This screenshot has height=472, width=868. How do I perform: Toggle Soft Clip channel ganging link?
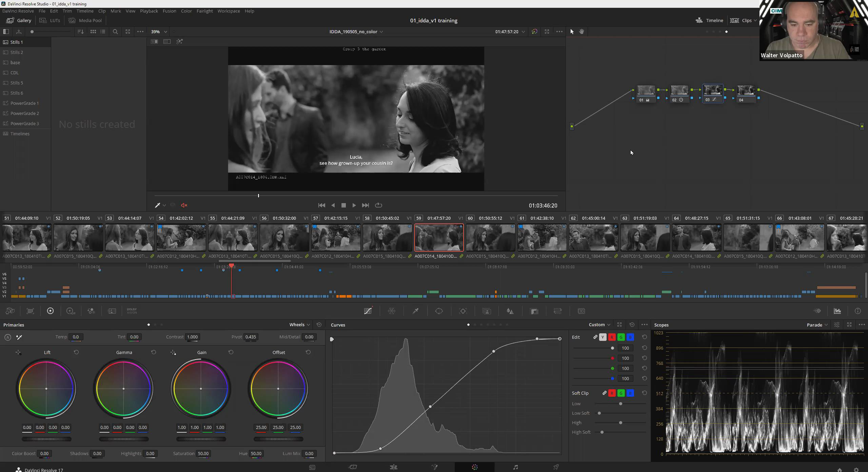point(605,393)
